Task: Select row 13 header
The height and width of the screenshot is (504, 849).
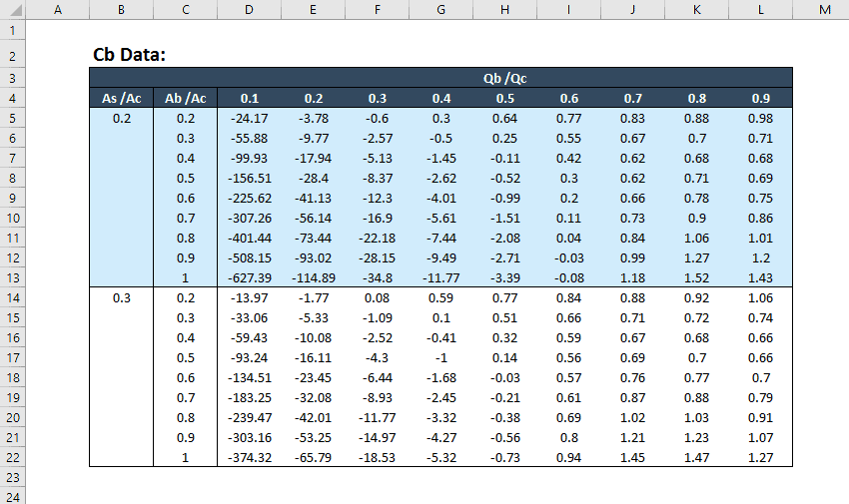Action: click(x=12, y=278)
